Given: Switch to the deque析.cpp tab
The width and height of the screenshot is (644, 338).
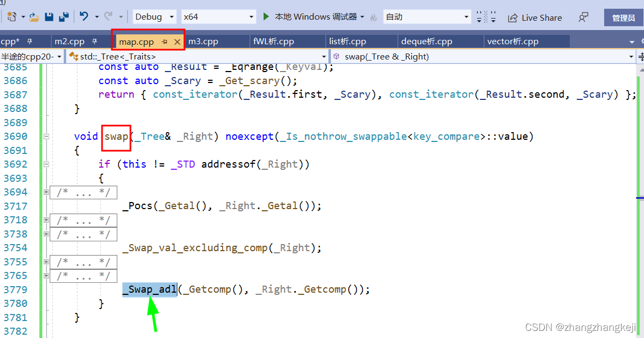Looking at the screenshot, I should point(427,41).
